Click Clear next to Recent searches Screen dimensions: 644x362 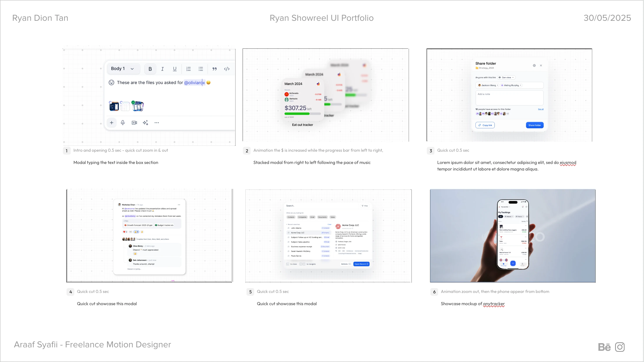pyautogui.click(x=329, y=225)
